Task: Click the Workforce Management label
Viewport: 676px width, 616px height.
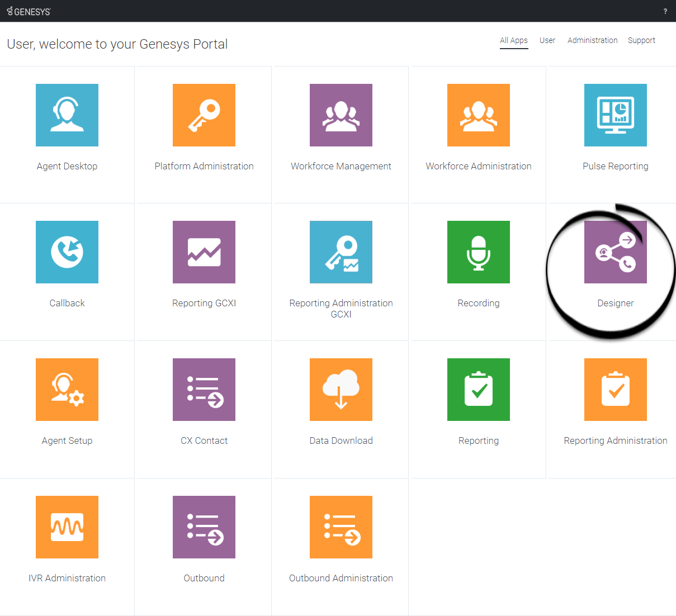Action: point(341,166)
